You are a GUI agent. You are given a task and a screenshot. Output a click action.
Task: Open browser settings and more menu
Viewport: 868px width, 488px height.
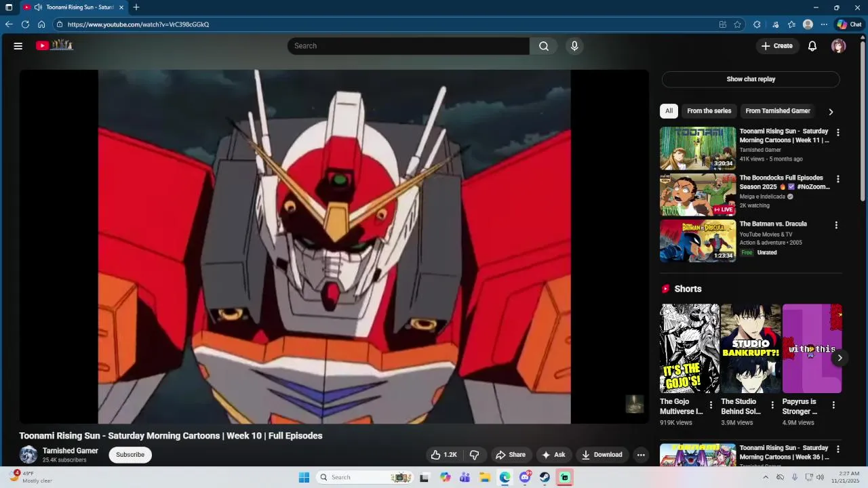[824, 24]
